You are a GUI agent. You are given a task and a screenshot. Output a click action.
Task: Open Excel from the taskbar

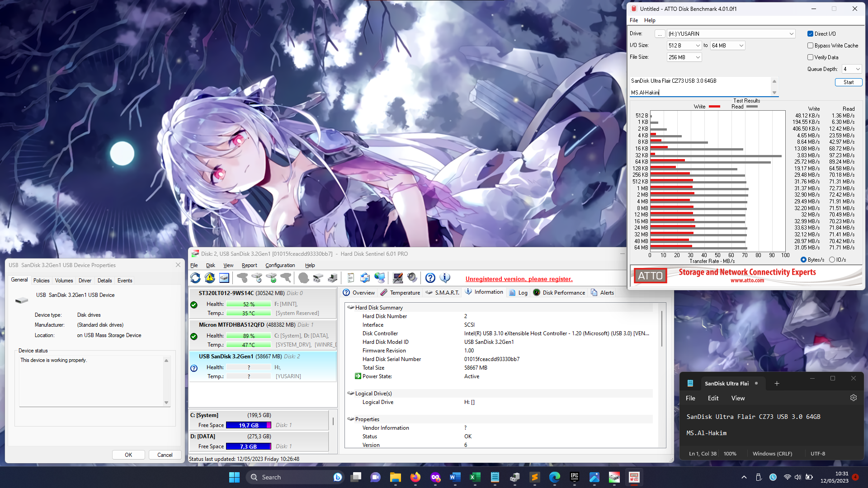[475, 477]
